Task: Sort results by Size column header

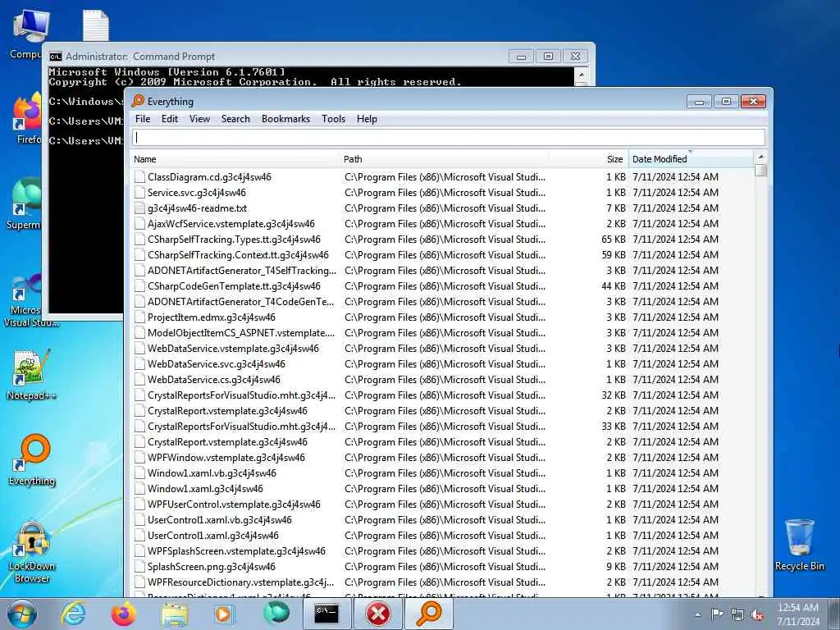Action: 588,159
